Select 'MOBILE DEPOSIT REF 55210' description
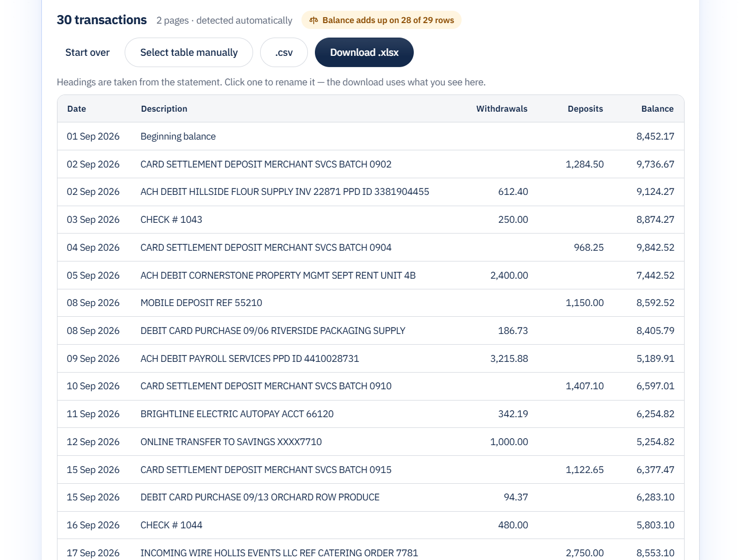 pos(202,303)
